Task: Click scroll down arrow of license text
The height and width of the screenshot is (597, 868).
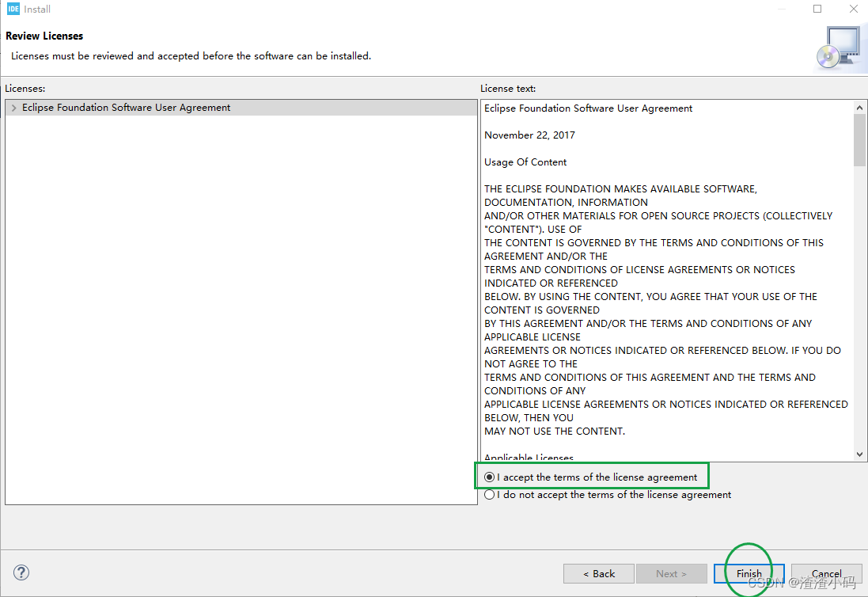Action: [x=859, y=454]
